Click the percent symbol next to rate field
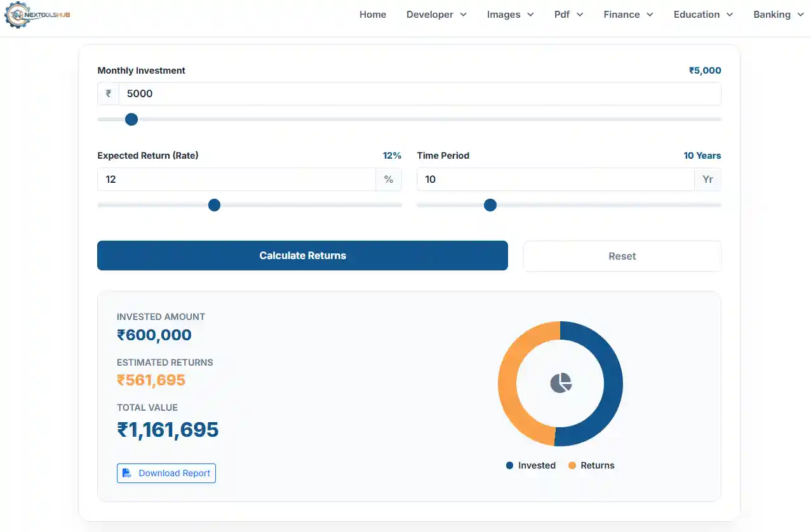Screen dimensions: 811x532 coord(389,180)
